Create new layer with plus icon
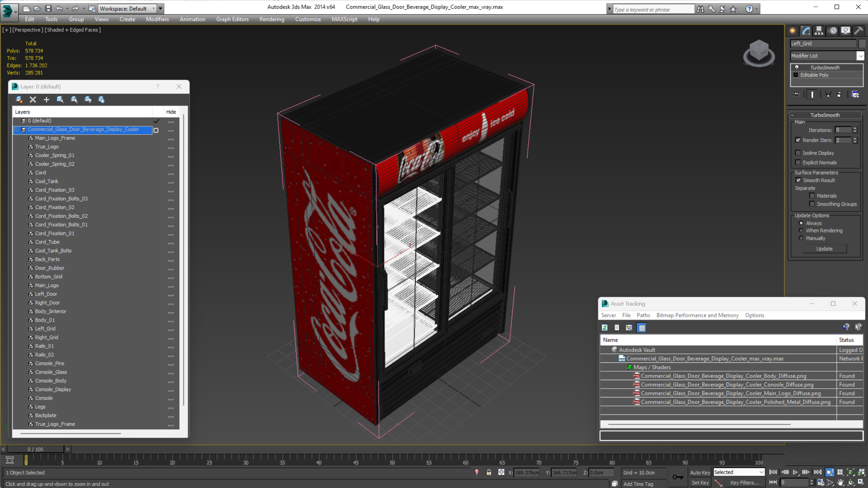The width and height of the screenshot is (868, 488). pos(47,99)
